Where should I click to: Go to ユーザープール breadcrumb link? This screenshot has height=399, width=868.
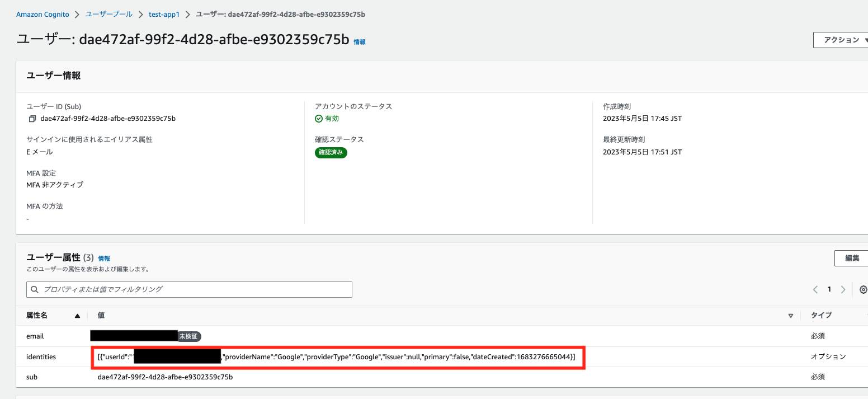pos(109,14)
